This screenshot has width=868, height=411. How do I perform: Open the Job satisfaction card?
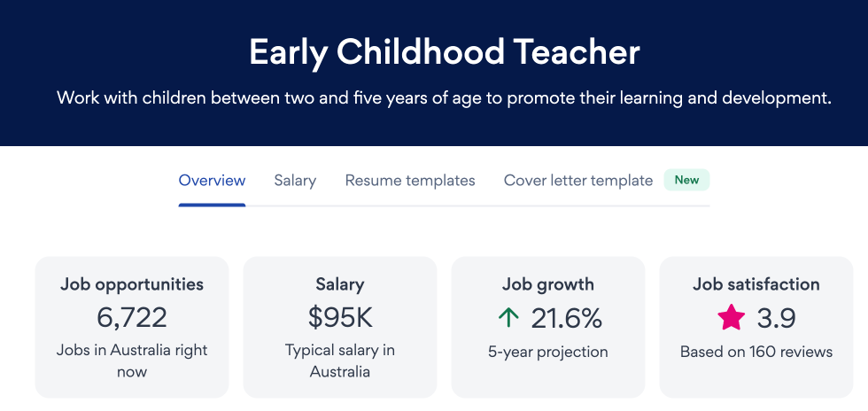pos(756,327)
